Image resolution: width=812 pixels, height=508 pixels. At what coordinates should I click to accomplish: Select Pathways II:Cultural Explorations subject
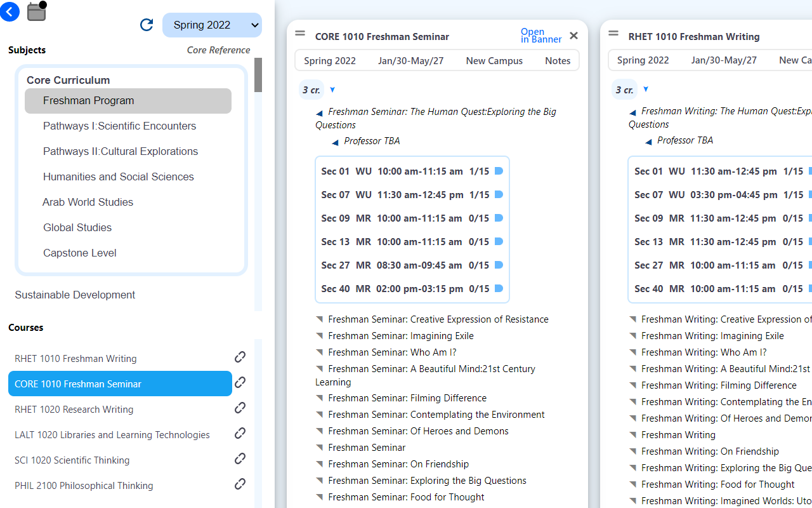[x=128, y=151]
